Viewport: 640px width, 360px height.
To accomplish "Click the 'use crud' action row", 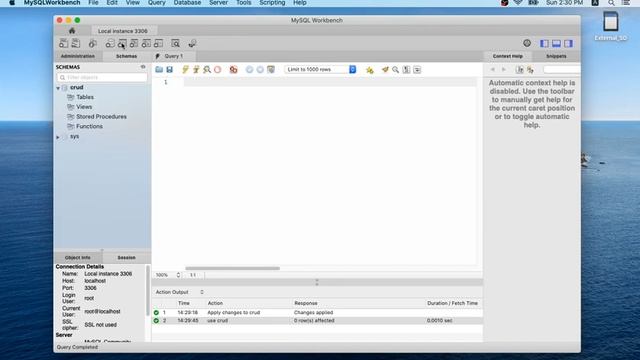I will click(x=317, y=321).
